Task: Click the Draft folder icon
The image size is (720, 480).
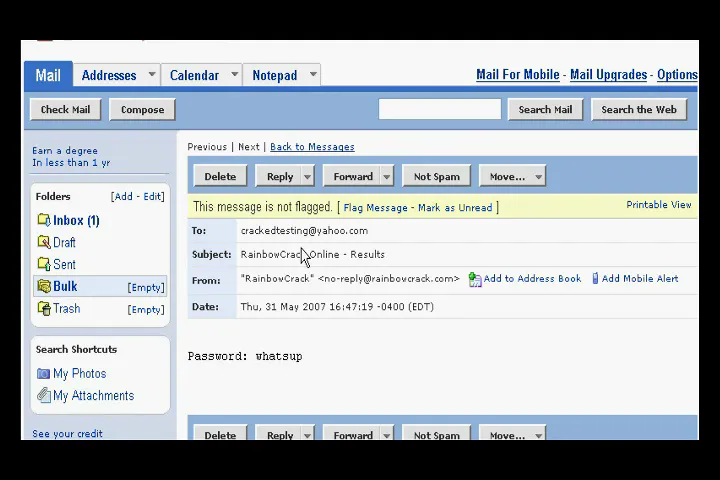Action: (44, 242)
